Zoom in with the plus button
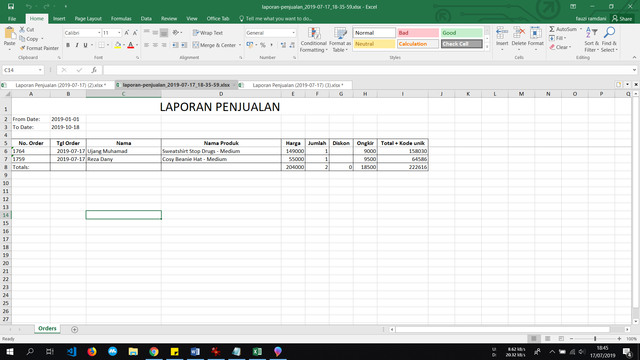 click(x=619, y=339)
